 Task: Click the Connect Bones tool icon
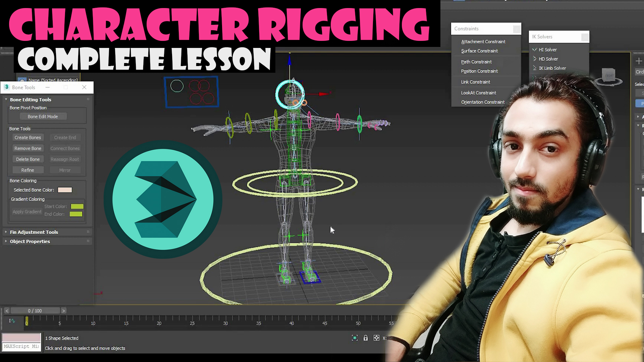[65, 148]
